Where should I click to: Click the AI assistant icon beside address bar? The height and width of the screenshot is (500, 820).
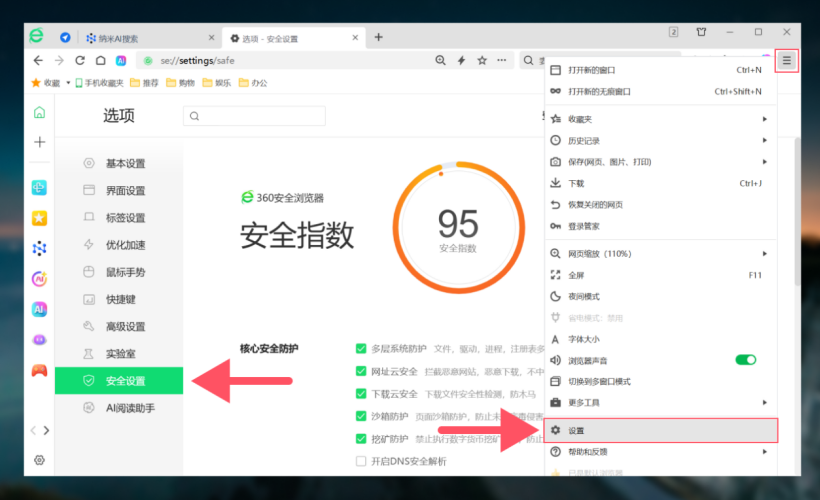click(x=121, y=60)
